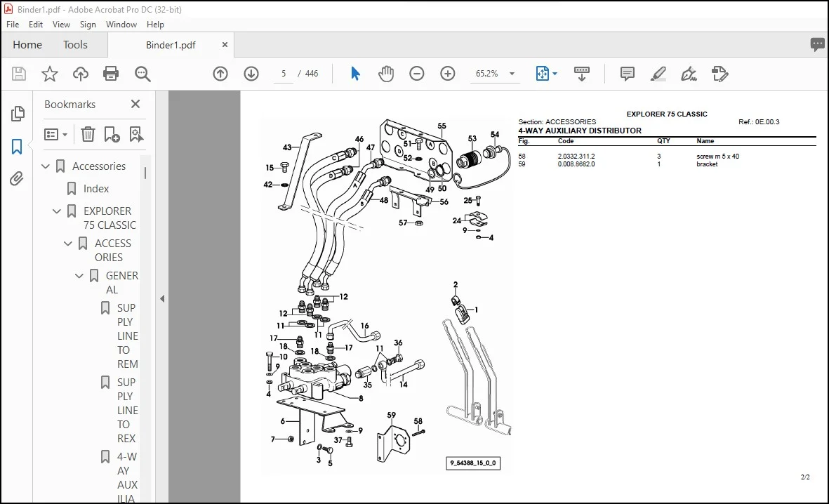
Task: Switch to the Tools tab
Action: pyautogui.click(x=76, y=45)
